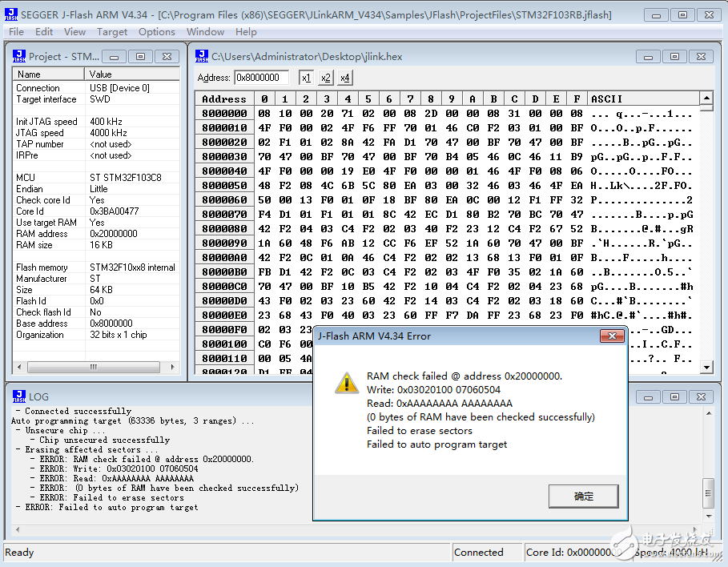Click hex row address 80000A0
This screenshot has width=728, height=567.
[x=224, y=257]
